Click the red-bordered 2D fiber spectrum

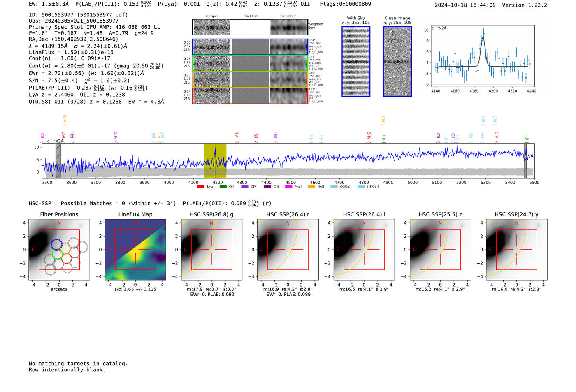(x=250, y=95)
